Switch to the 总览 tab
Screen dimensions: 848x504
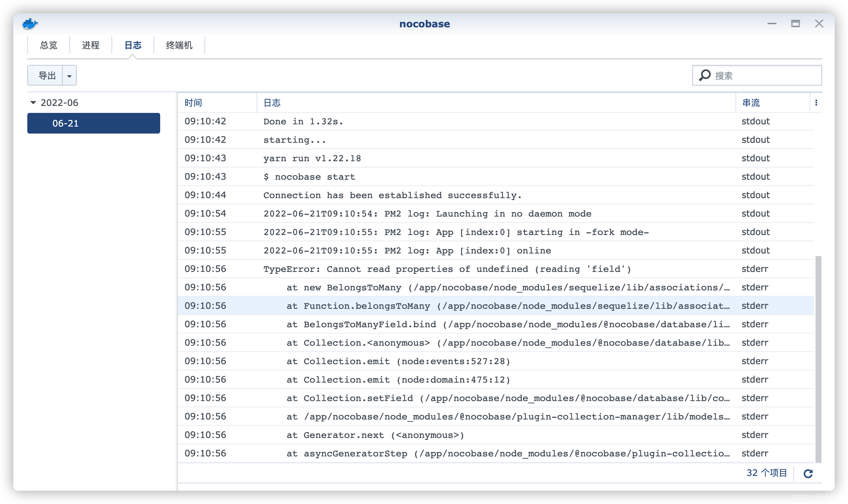[49, 45]
